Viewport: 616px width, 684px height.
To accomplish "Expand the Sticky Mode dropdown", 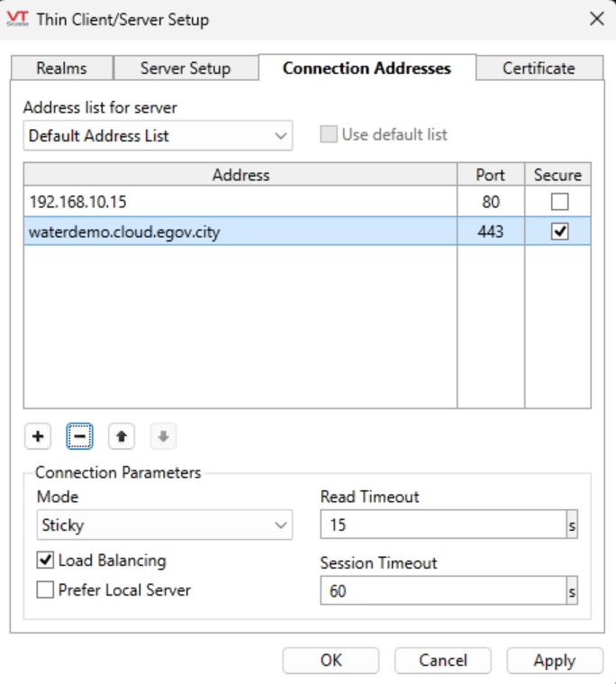I will [x=165, y=525].
